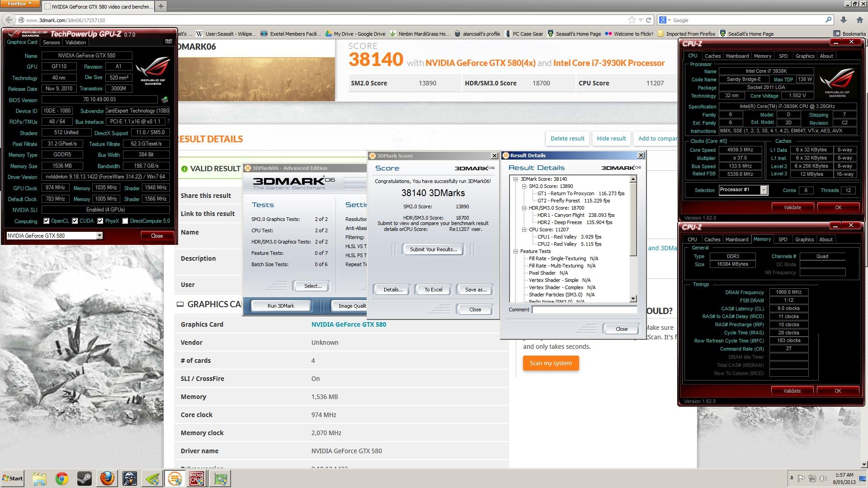The width and height of the screenshot is (868, 488).
Task: Open the Mainboard tab in top CPU-Z window
Action: point(737,56)
